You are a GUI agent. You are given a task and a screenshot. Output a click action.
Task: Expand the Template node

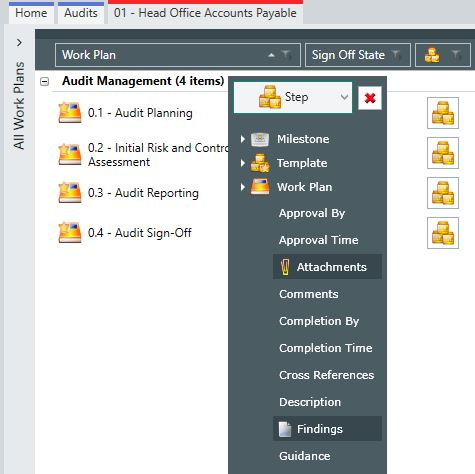(x=243, y=163)
